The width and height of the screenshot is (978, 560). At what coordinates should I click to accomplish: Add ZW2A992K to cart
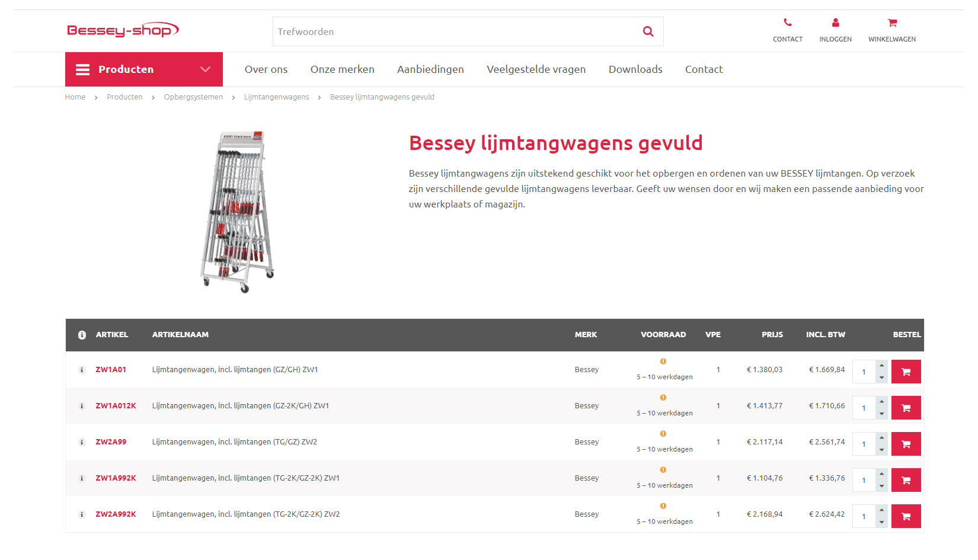906,516
